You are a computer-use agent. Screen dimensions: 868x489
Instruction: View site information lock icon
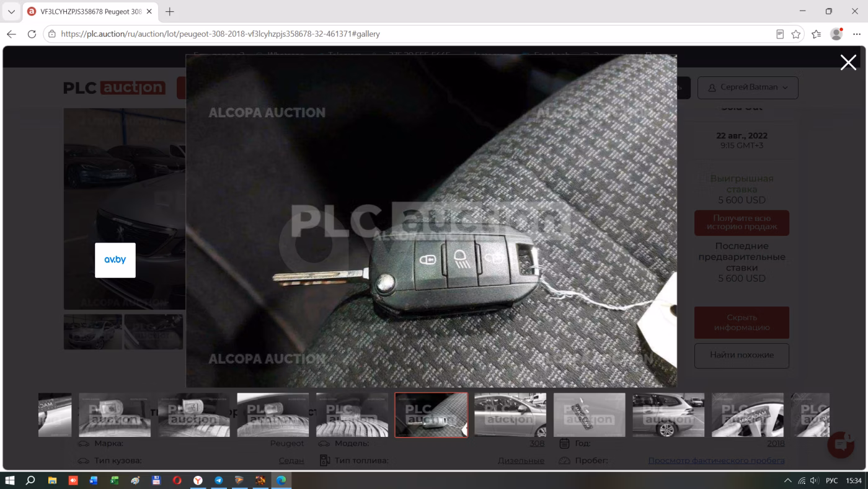click(52, 34)
